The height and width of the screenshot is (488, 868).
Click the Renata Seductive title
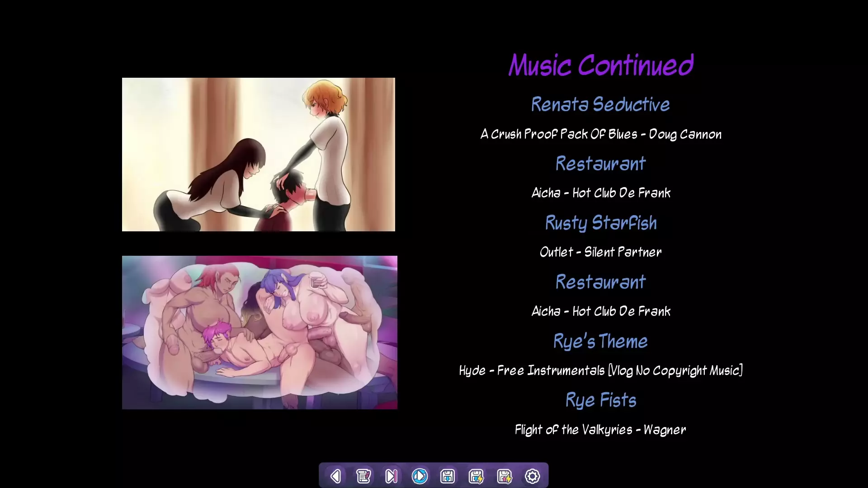pos(600,104)
